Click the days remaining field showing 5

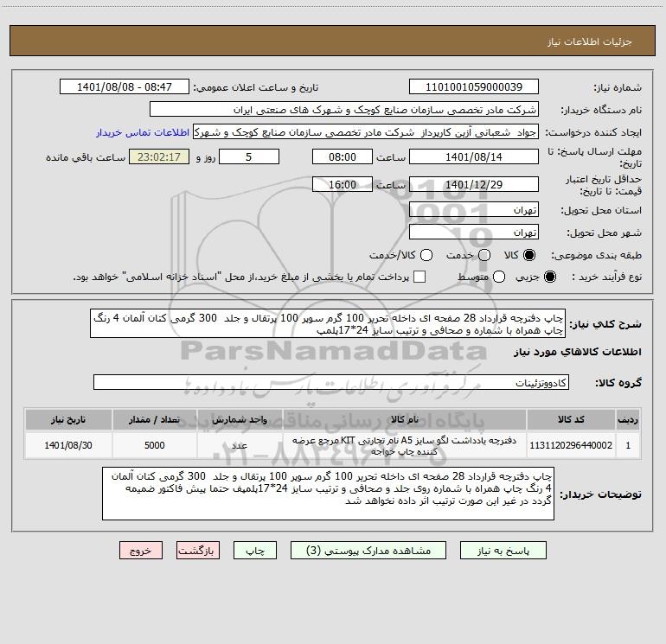[249, 156]
